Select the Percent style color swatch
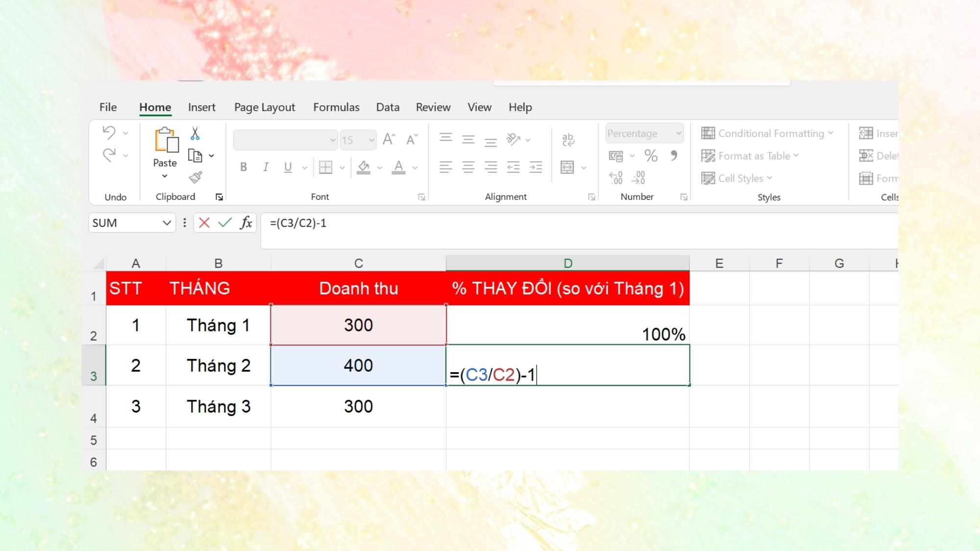The height and width of the screenshot is (551, 980). (x=651, y=155)
